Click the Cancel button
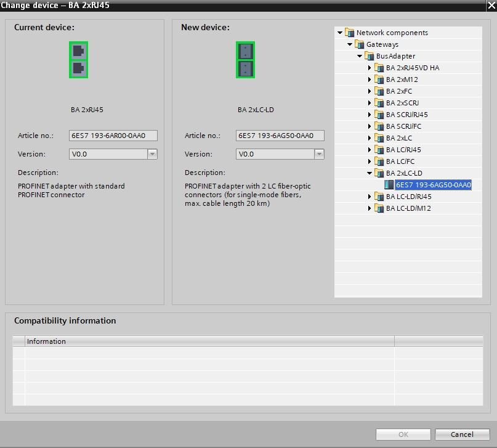The width and height of the screenshot is (497, 448). click(462, 434)
